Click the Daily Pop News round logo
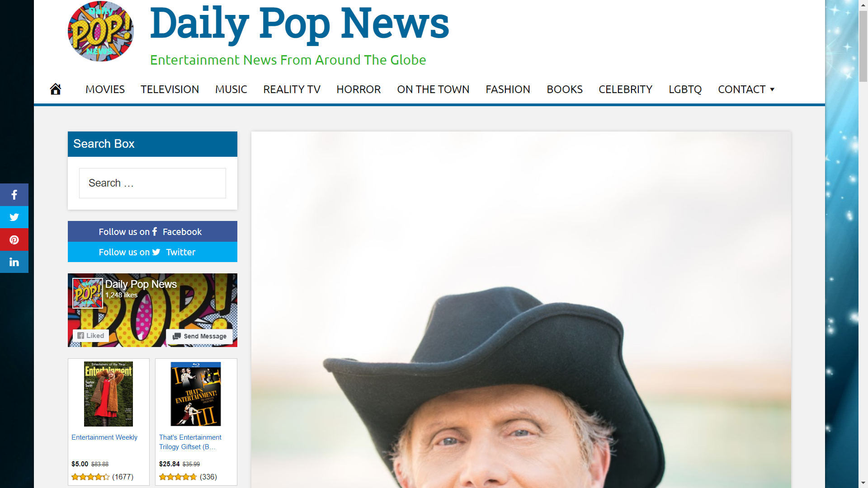Viewport: 868px width, 488px height. [x=100, y=31]
